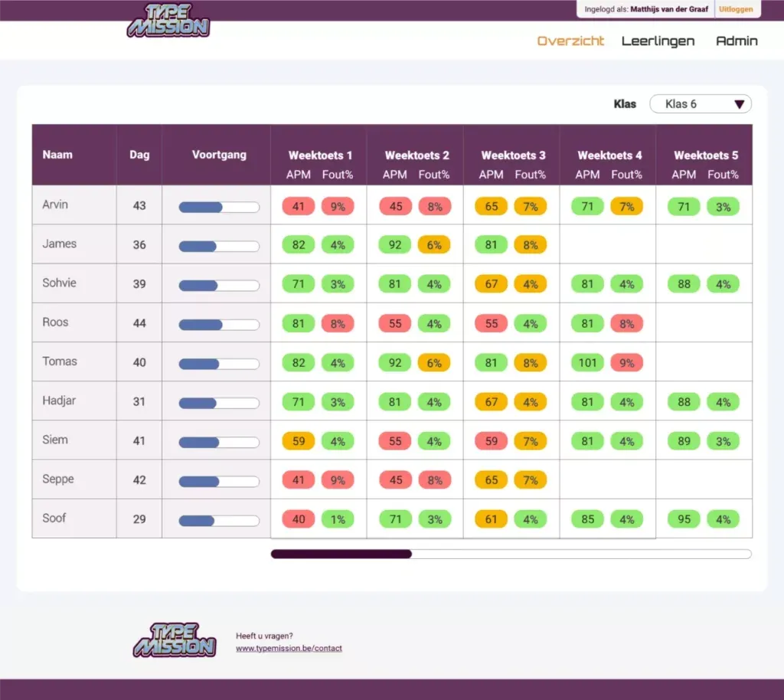Click the Naam column header
The width and height of the screenshot is (784, 700).
[57, 155]
